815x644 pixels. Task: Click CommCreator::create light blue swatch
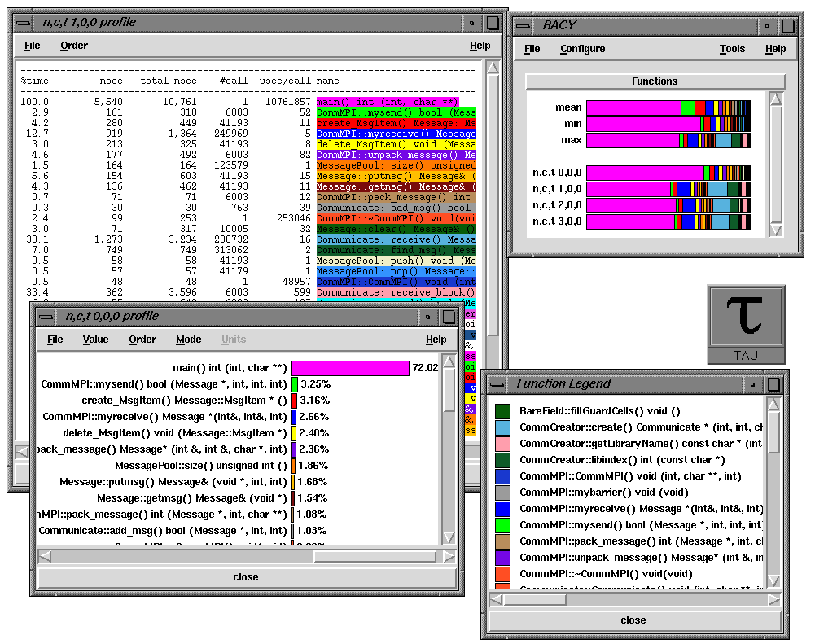tap(502, 427)
